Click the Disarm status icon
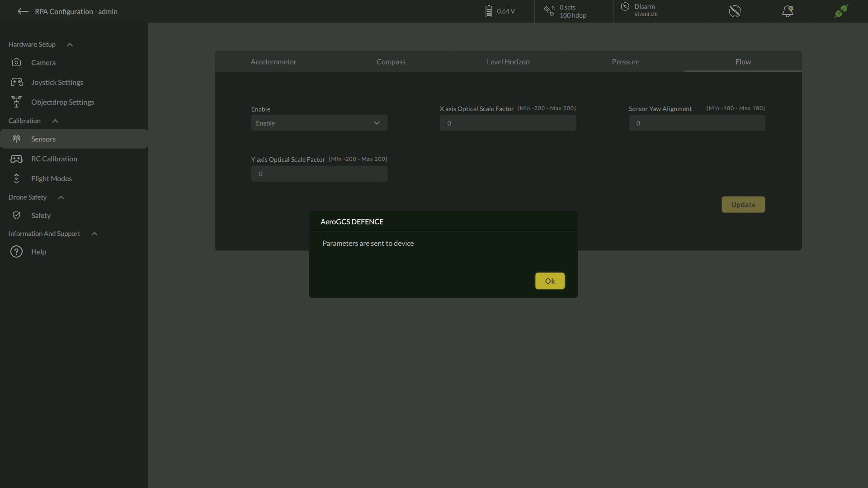 click(625, 6)
